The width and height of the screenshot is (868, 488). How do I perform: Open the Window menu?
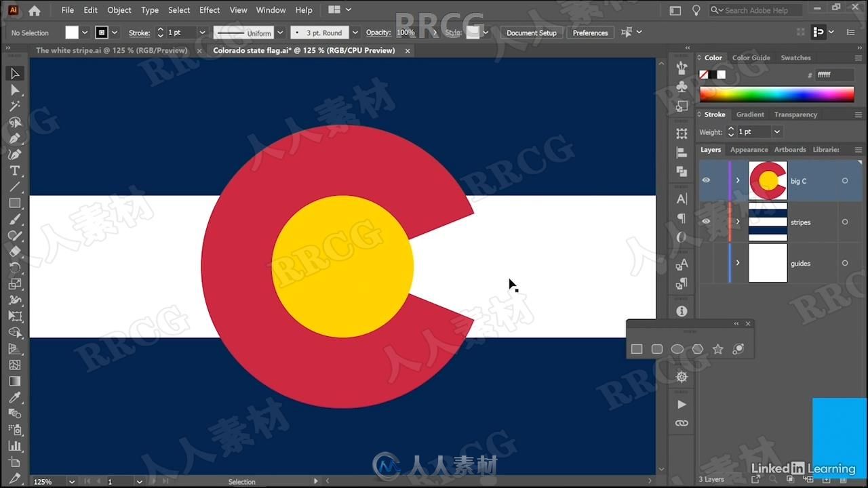click(271, 10)
